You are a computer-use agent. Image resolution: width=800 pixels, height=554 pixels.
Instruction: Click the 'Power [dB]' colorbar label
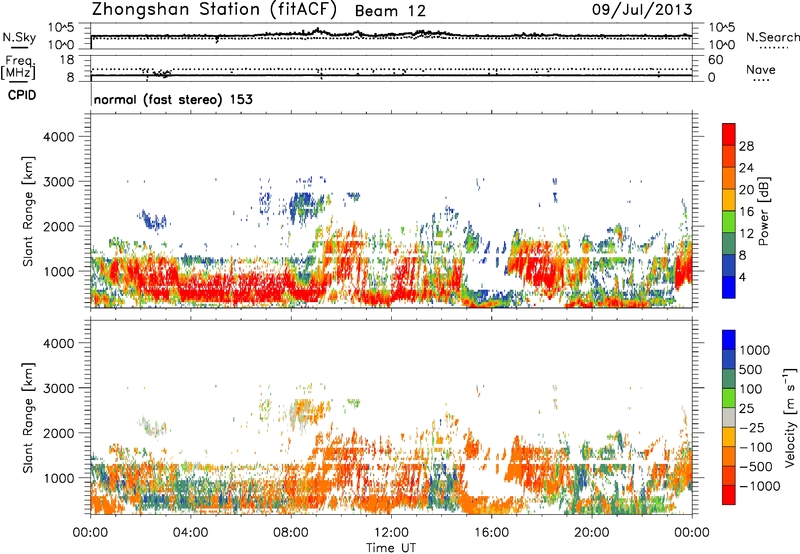click(763, 211)
